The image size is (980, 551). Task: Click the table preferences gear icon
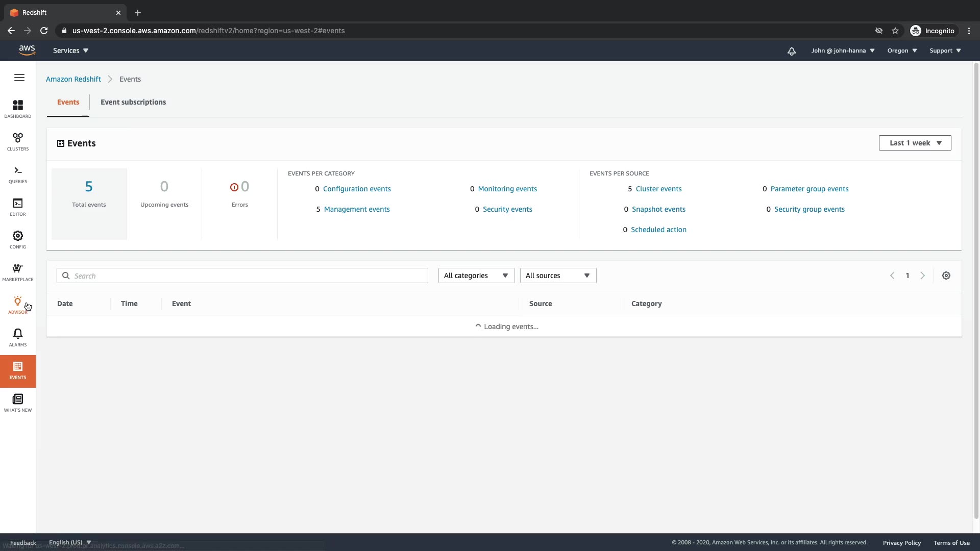(x=946, y=275)
